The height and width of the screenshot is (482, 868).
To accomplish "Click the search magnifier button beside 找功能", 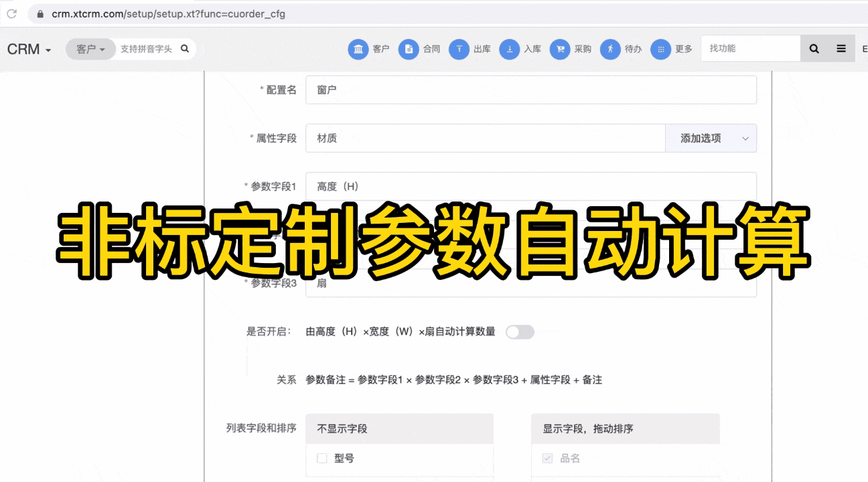I will [814, 49].
